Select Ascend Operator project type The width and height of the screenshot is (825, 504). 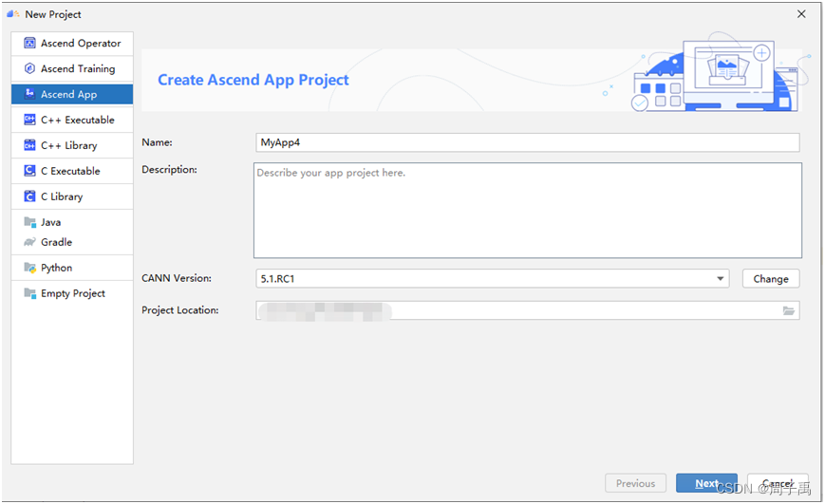[72, 43]
